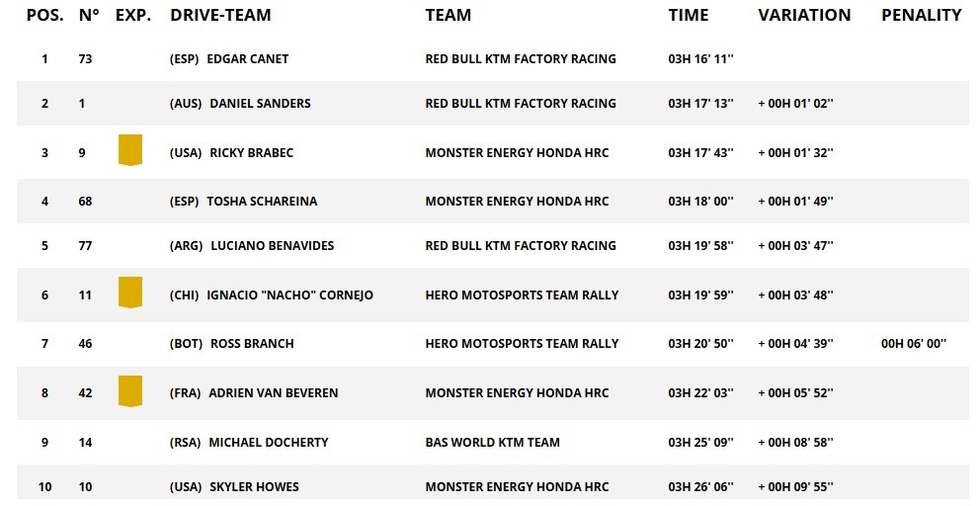Select Skyler Howes in tenth position

tap(254, 487)
